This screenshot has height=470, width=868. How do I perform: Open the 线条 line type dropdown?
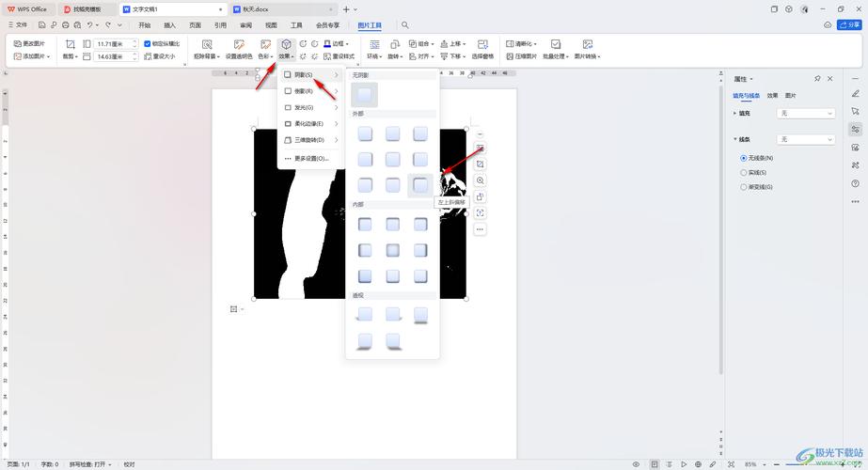click(x=806, y=139)
